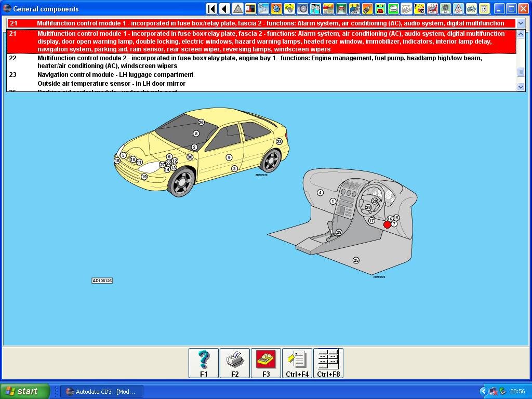Screen dimensions: 532x399
Task: Click the F3 red component button
Action: click(x=266, y=363)
